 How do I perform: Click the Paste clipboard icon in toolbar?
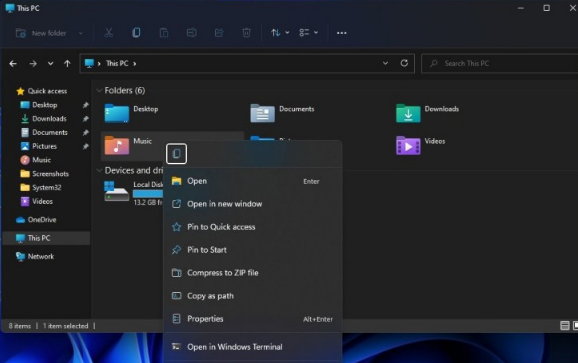pos(164,33)
